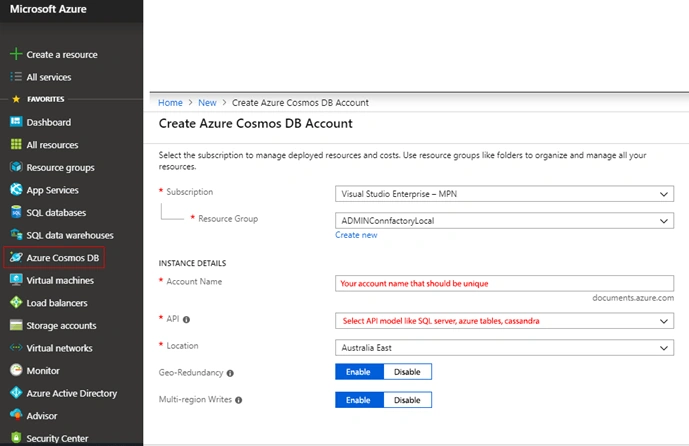689x446 pixels.
Task: Open All resources in the sidebar
Action: click(52, 145)
